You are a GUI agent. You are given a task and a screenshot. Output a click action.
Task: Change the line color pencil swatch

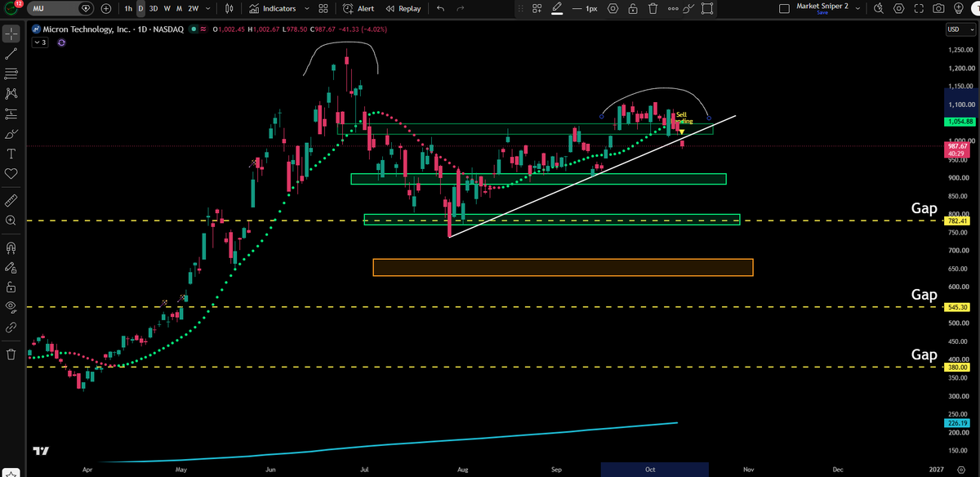557,8
